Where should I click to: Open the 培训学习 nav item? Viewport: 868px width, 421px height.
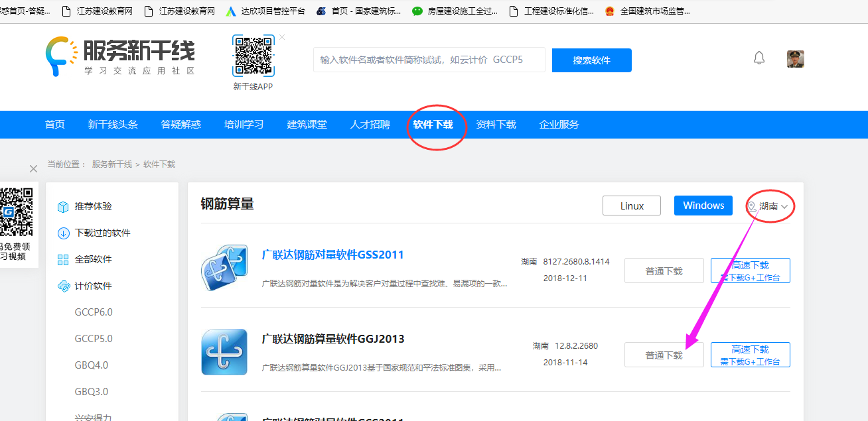(244, 125)
